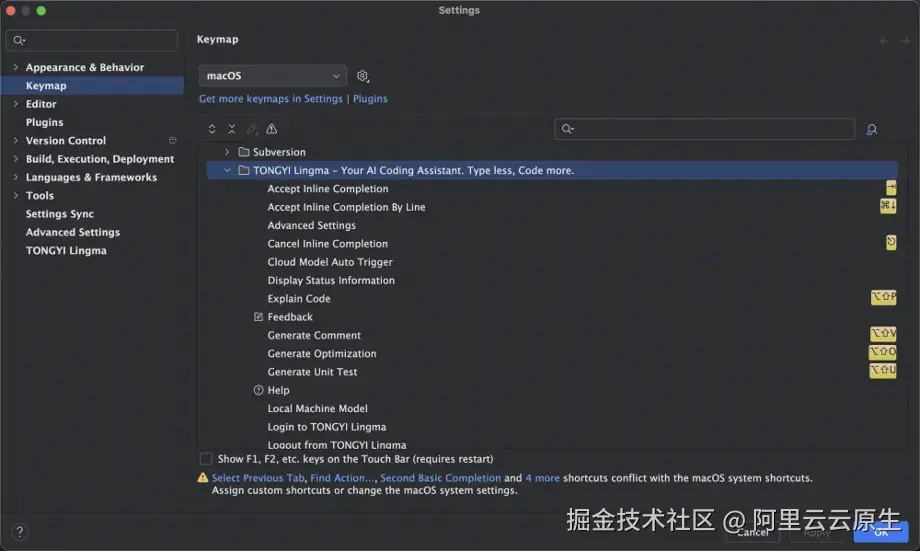Click the Generate Unit Test shortcut badge

tap(883, 371)
